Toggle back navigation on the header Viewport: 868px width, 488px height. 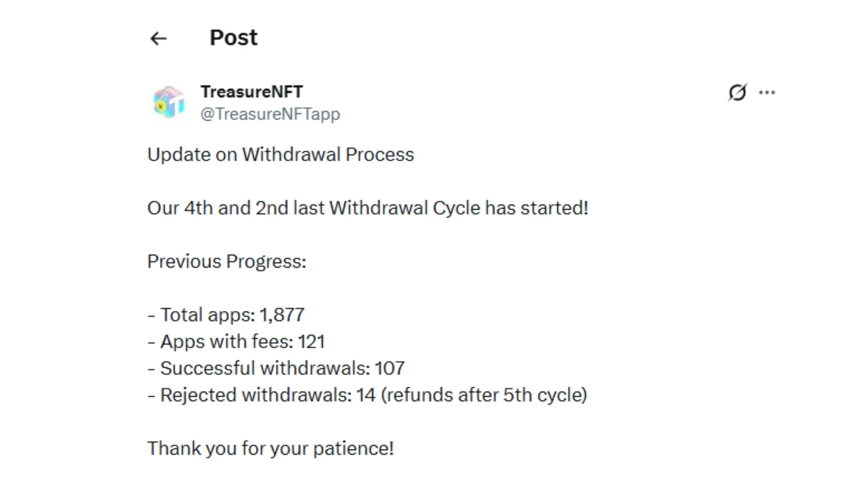(x=158, y=38)
